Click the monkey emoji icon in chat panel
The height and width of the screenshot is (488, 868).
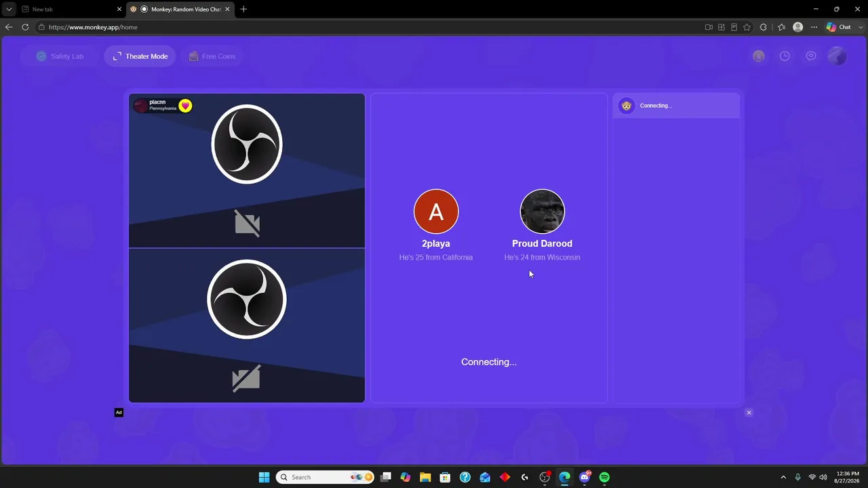pos(627,106)
